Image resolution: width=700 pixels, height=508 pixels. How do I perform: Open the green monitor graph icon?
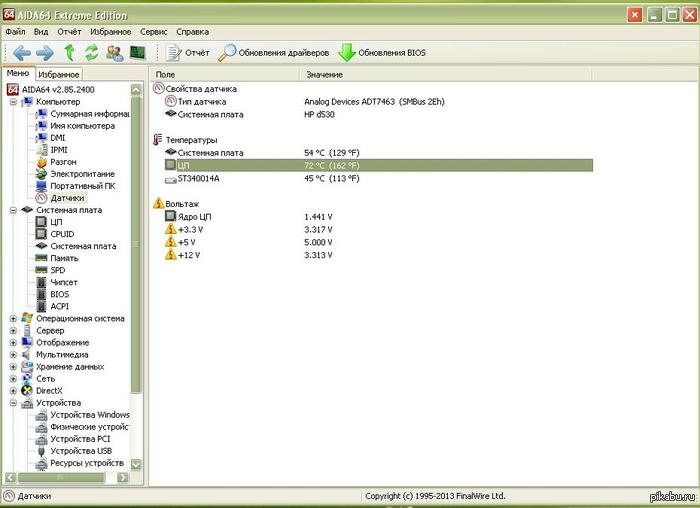pos(137,52)
